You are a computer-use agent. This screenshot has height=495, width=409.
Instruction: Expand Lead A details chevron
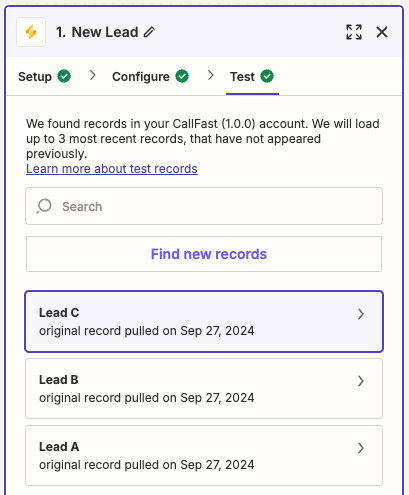point(361,448)
